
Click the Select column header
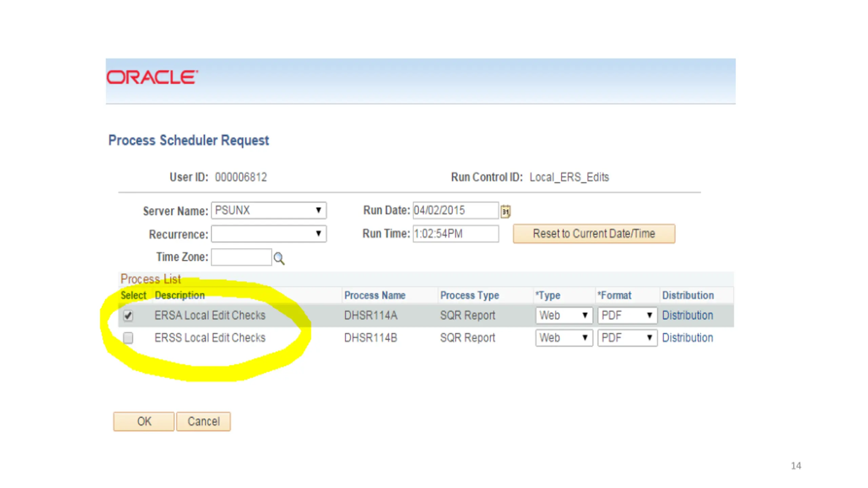coord(134,295)
